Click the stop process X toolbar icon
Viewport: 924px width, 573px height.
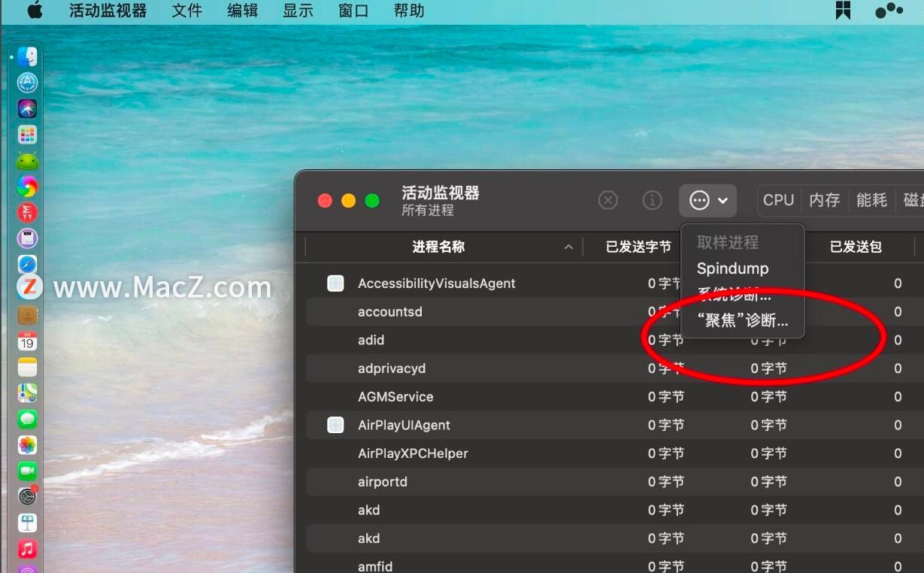(x=607, y=200)
